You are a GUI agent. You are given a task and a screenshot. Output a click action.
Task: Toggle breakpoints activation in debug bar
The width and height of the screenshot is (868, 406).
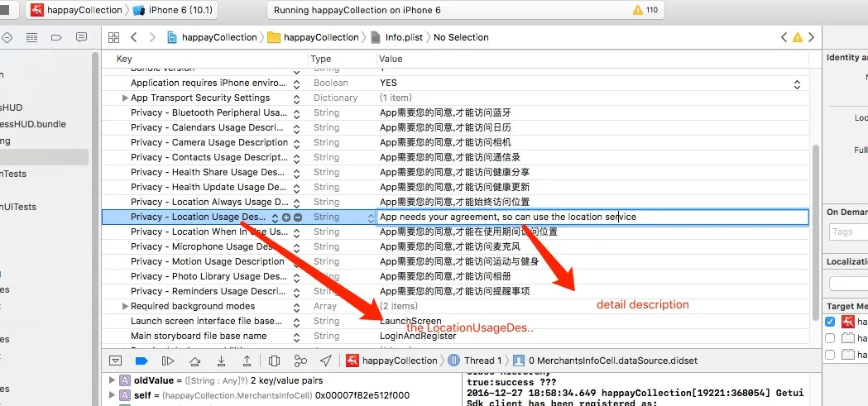tap(141, 361)
